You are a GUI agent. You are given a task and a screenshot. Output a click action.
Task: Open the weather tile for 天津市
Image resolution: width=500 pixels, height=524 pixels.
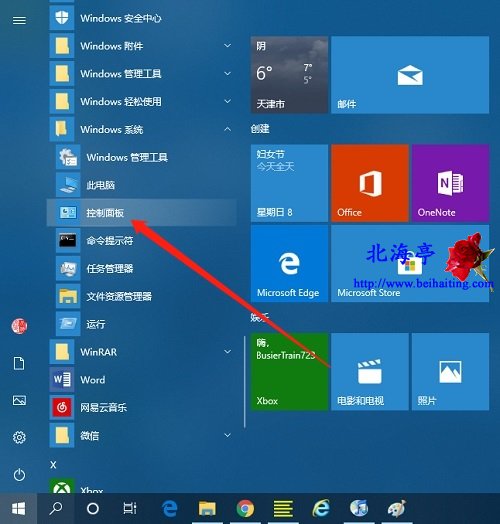(x=289, y=75)
